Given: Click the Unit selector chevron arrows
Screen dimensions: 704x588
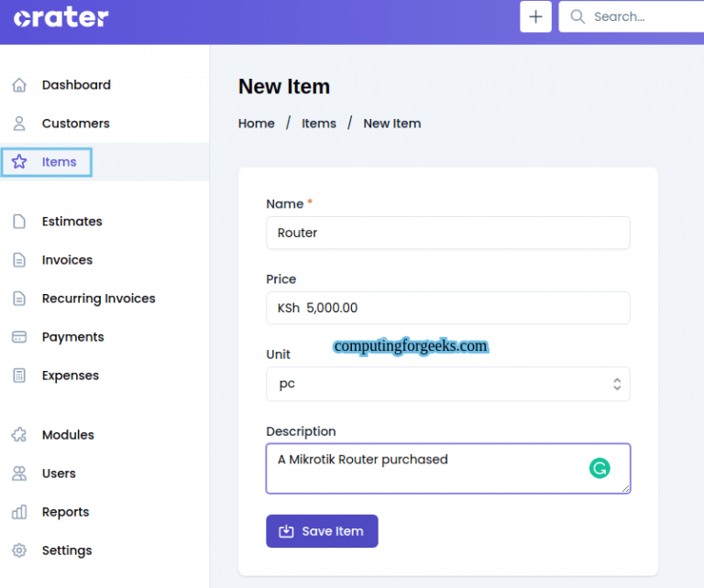Looking at the screenshot, I should (x=617, y=385).
